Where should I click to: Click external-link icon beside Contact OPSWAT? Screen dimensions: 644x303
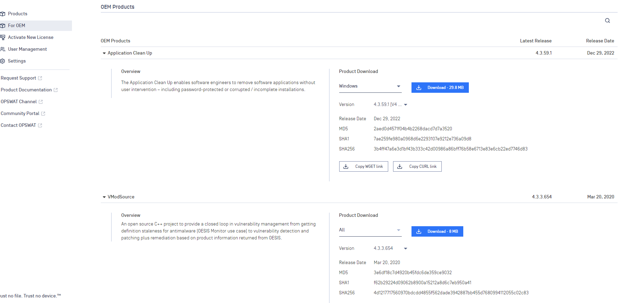40,125
